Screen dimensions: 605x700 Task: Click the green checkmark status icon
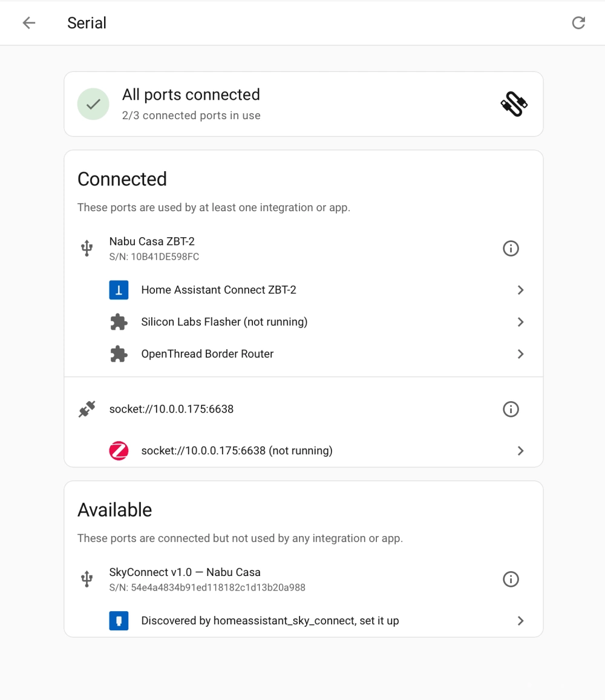coord(93,104)
